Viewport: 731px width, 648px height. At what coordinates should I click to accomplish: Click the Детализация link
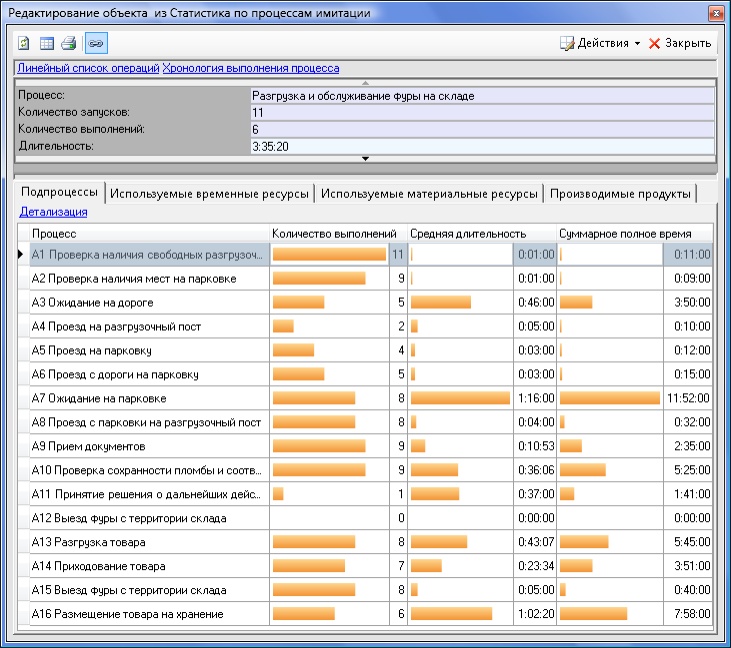coord(53,212)
